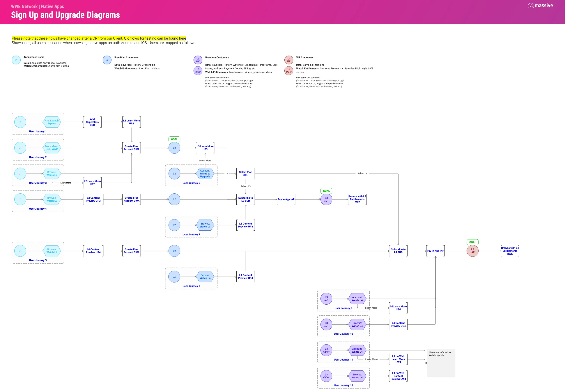Click 'L4 Content Preview UP4' box after User Journey 5
The image size is (565, 392).
tap(93, 251)
